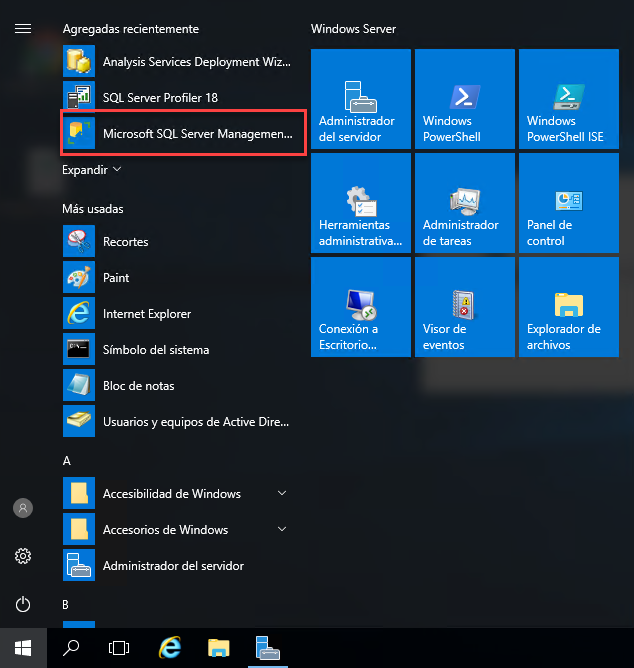Click the power button icon
The height and width of the screenshot is (668, 634).
click(23, 605)
